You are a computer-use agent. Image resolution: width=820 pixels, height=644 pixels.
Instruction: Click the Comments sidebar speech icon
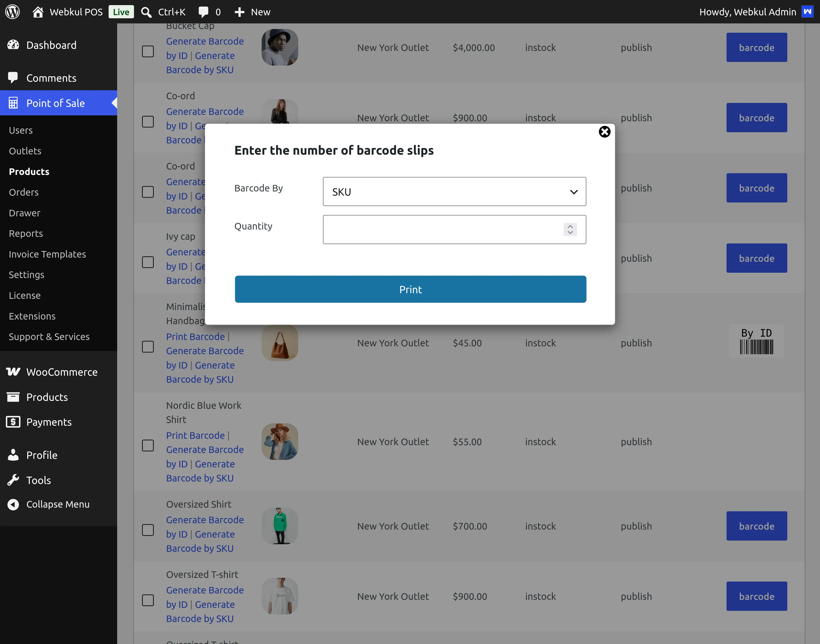coord(13,78)
